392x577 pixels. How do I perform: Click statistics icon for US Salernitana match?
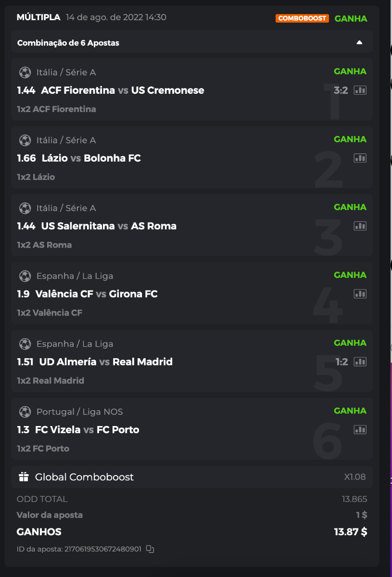point(360,226)
